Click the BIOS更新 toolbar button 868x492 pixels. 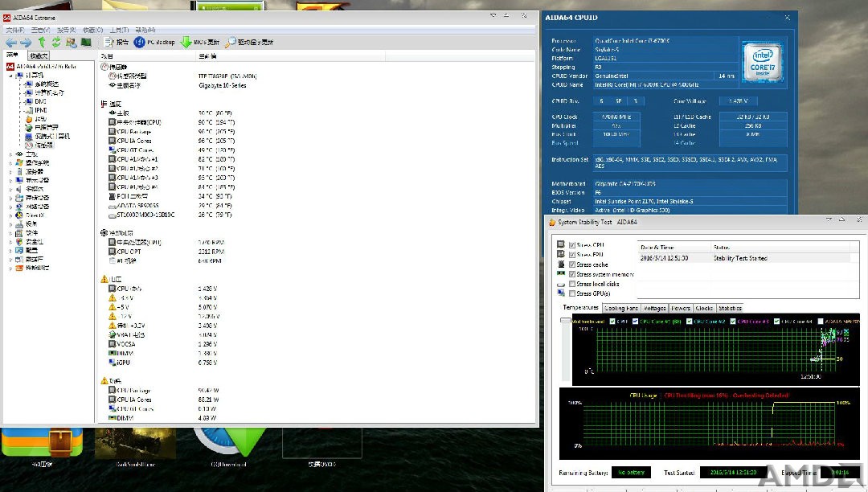200,42
